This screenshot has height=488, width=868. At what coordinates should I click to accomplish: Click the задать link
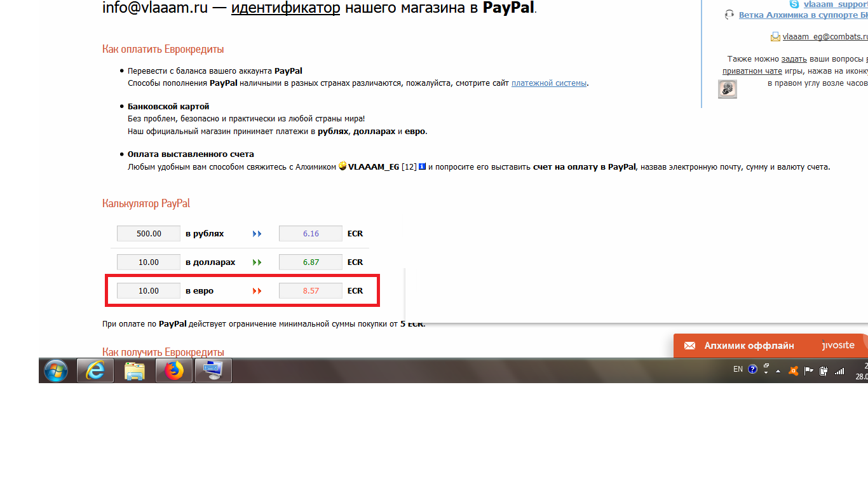click(794, 58)
